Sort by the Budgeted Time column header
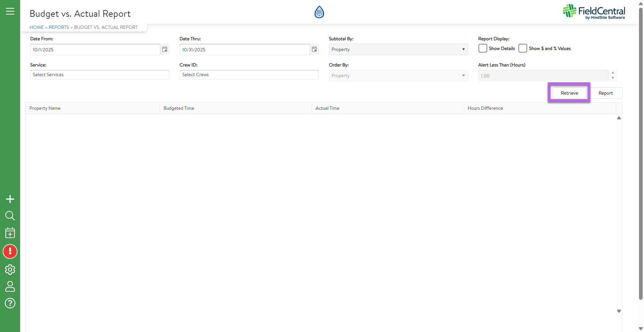The image size is (644, 332). pyautogui.click(x=179, y=108)
